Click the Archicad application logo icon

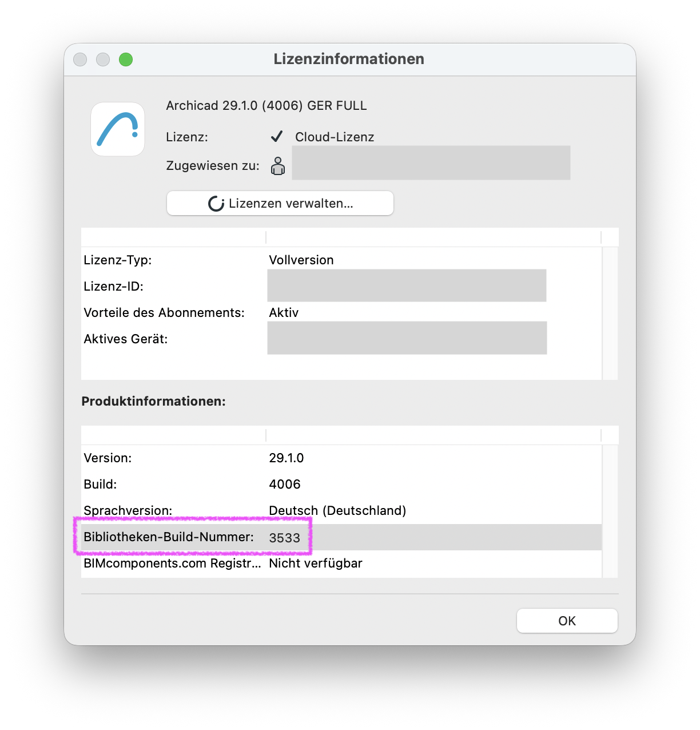[118, 129]
